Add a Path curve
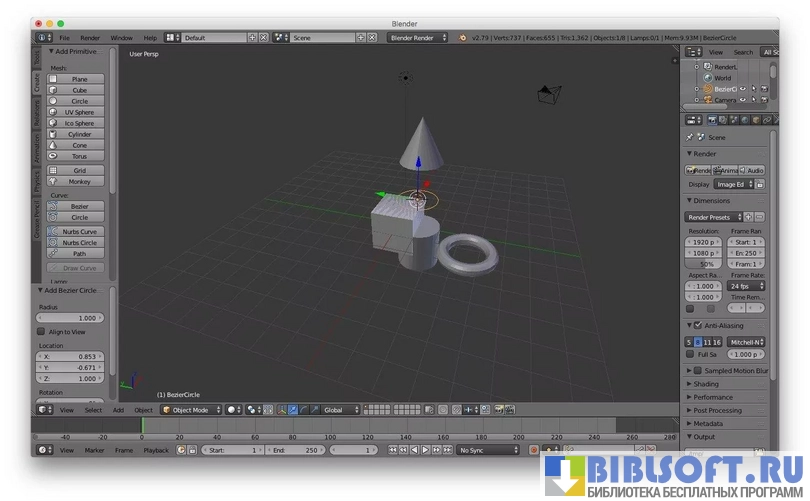 point(79,253)
